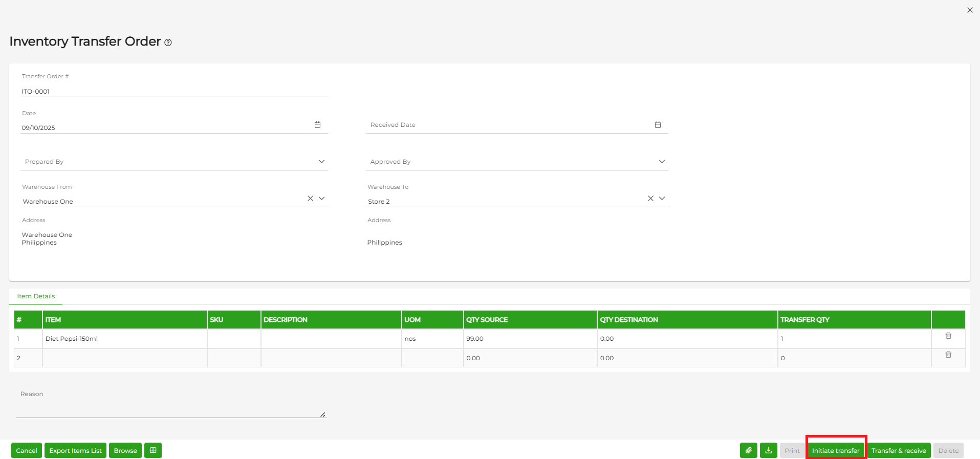This screenshot has height=459, width=980.
Task: Delete the Diet Pepsi-150ml row
Action: pyautogui.click(x=948, y=336)
